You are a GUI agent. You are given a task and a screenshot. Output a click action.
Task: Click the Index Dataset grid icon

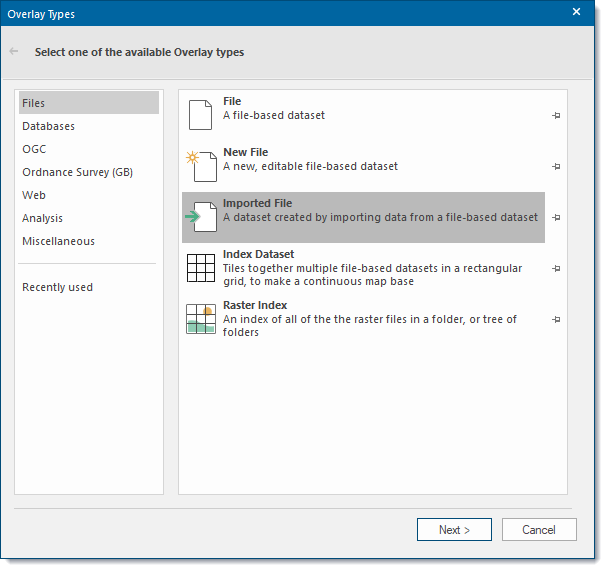click(201, 268)
